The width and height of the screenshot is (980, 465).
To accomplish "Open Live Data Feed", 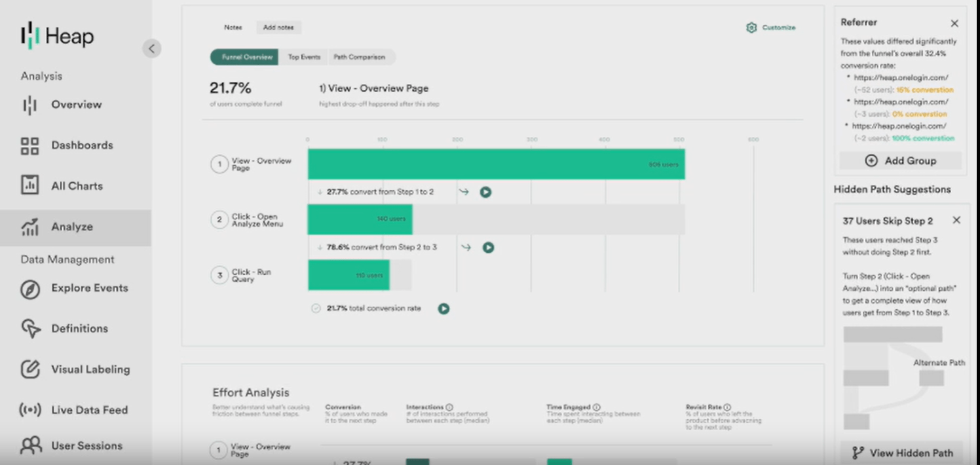I will point(89,410).
